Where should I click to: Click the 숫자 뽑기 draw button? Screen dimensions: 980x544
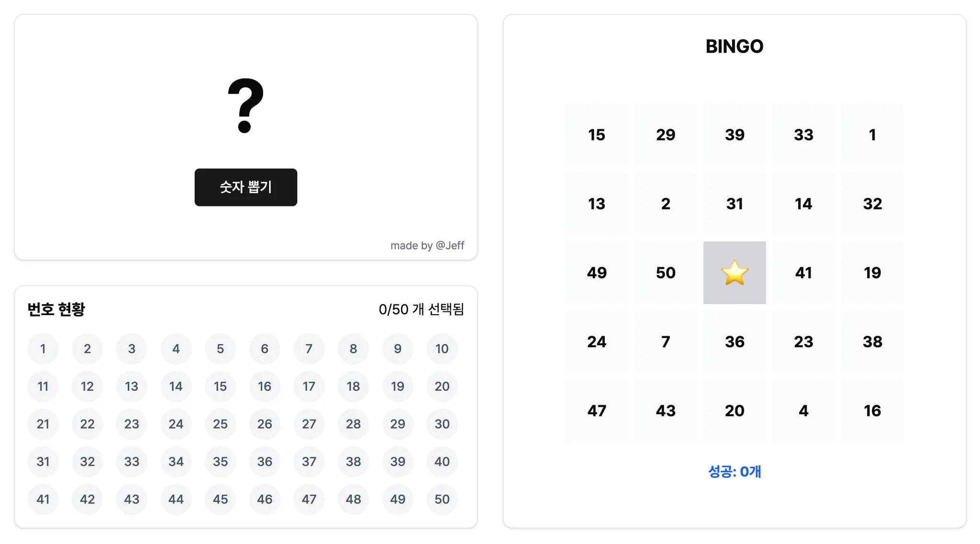coord(245,187)
